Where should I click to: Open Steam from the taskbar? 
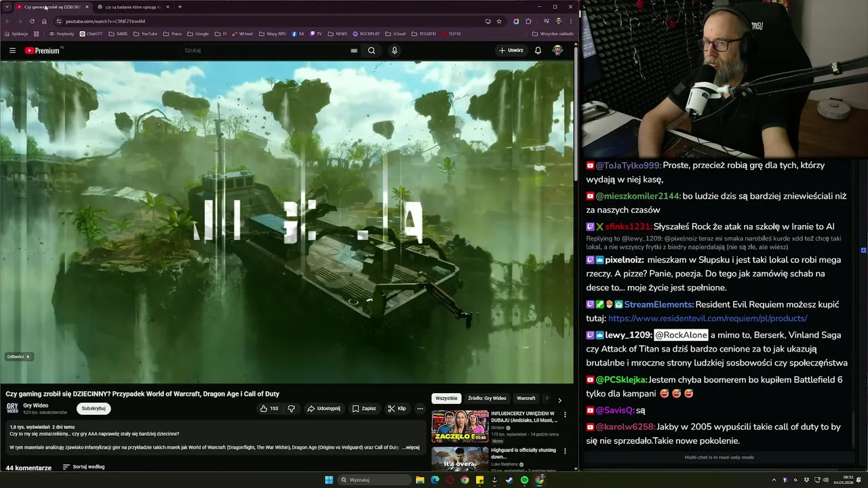[509, 480]
